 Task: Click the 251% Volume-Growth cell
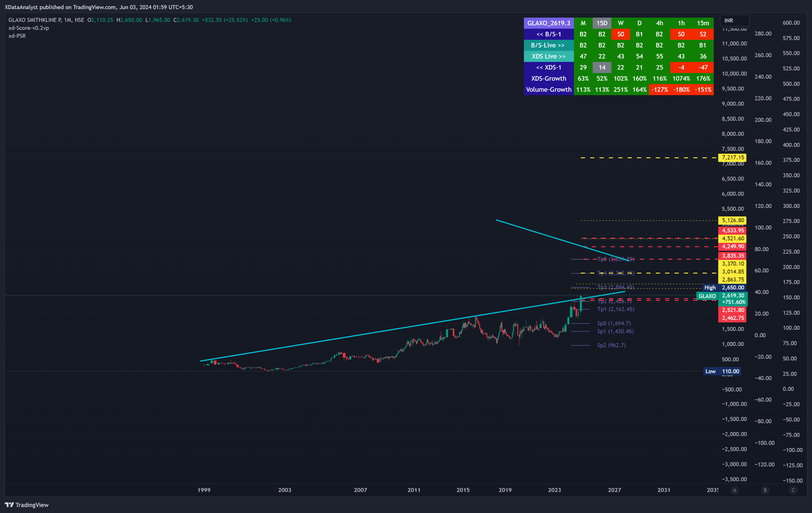pos(621,90)
